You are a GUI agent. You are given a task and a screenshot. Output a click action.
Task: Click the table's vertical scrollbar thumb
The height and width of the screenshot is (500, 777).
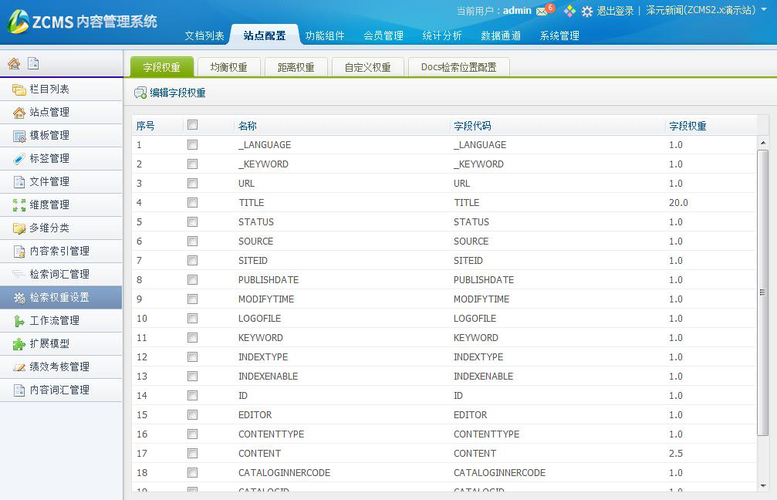(763, 290)
